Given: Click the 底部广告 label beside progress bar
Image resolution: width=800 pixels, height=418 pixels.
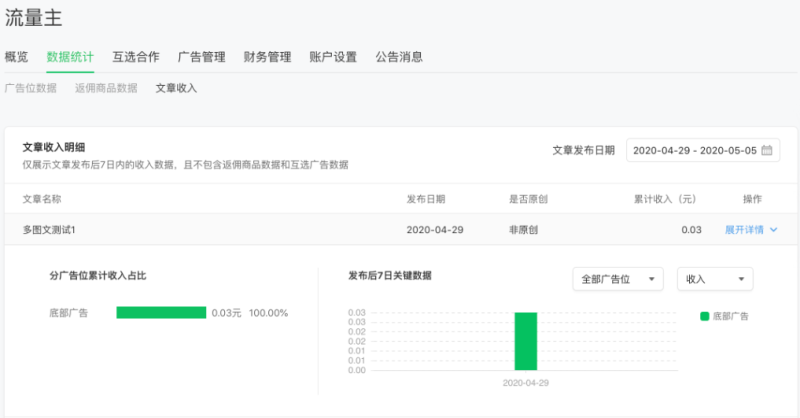Looking at the screenshot, I should 68,313.
